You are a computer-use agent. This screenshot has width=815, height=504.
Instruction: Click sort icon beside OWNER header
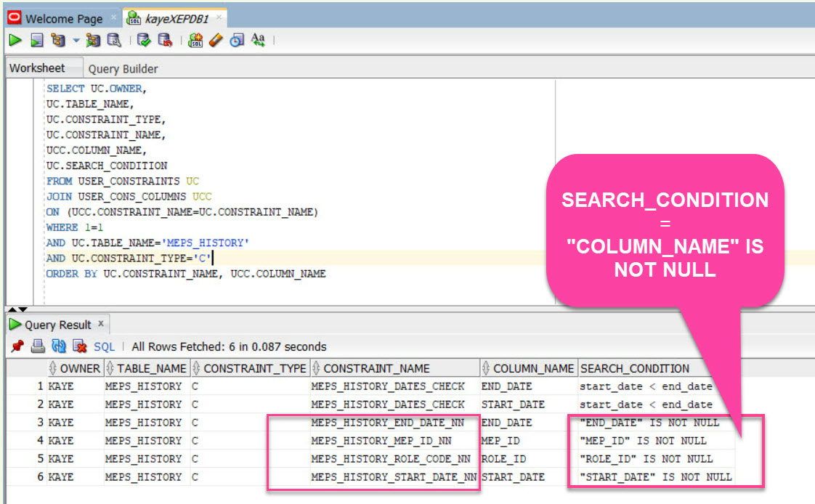coord(52,368)
